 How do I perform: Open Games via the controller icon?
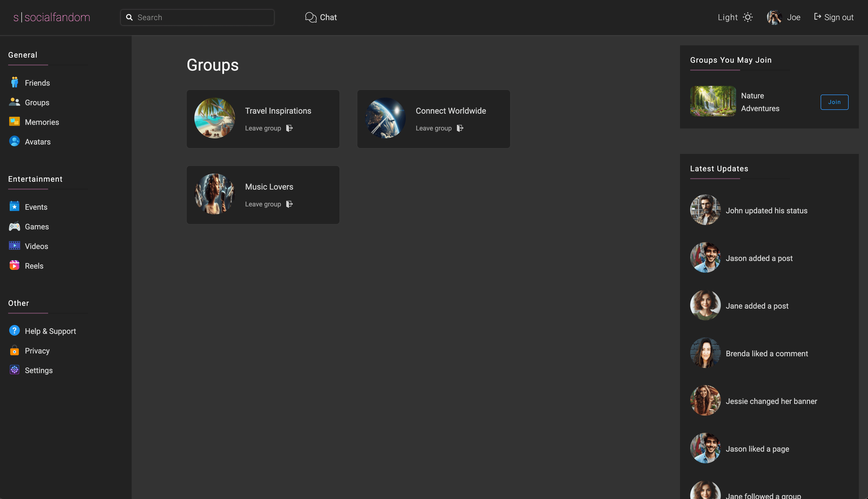point(14,226)
